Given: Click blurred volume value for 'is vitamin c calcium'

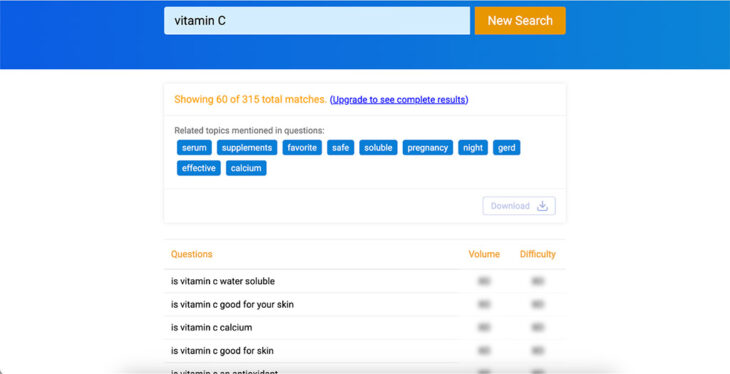Looking at the screenshot, I should (x=484, y=328).
